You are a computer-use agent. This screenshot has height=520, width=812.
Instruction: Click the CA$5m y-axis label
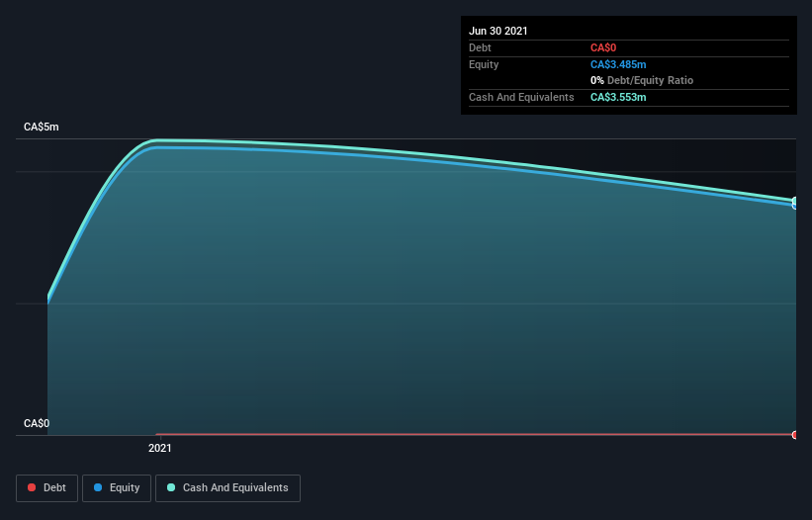point(42,127)
